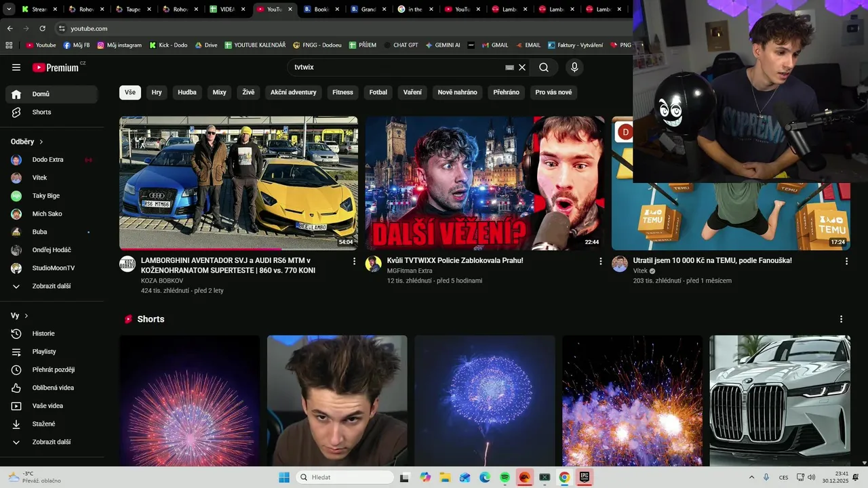The image size is (868, 488).
Task: Open Shorts shelf three-dot menu
Action: click(x=842, y=319)
